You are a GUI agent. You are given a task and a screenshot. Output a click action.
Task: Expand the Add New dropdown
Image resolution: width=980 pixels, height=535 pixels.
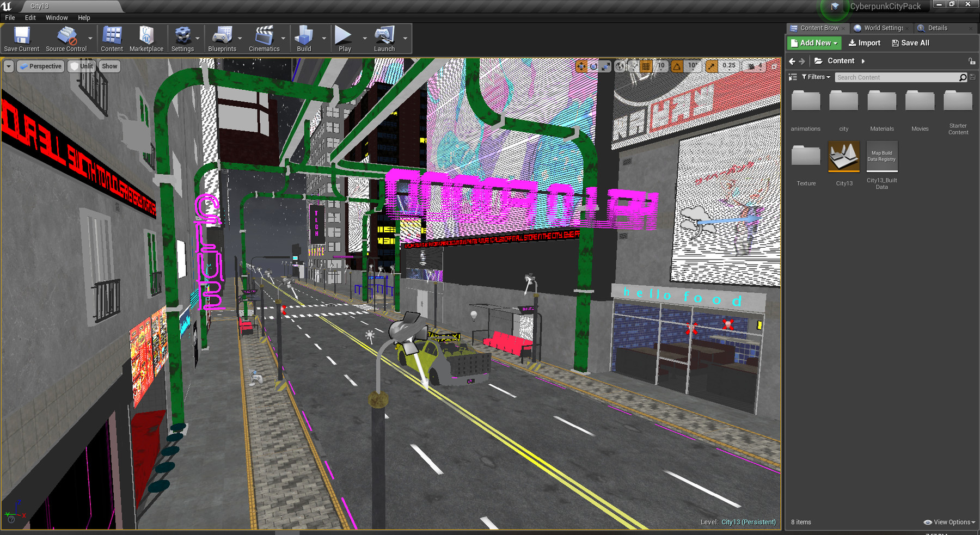(x=814, y=43)
